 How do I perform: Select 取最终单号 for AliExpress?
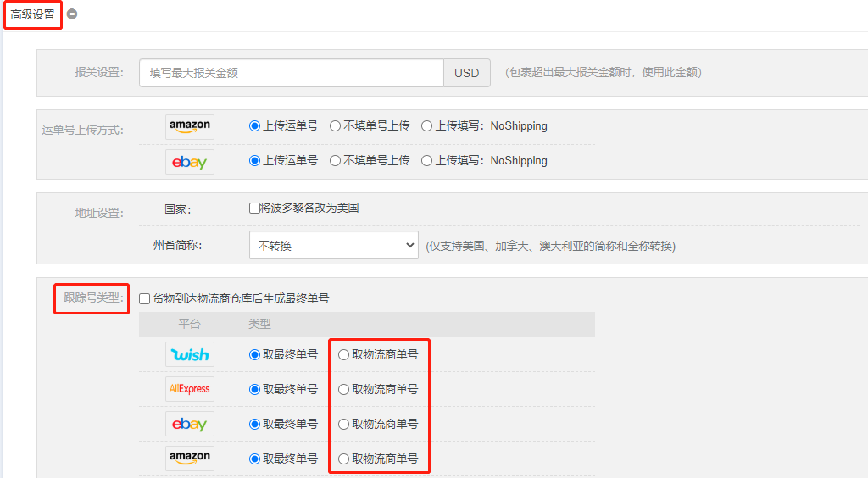tap(254, 390)
